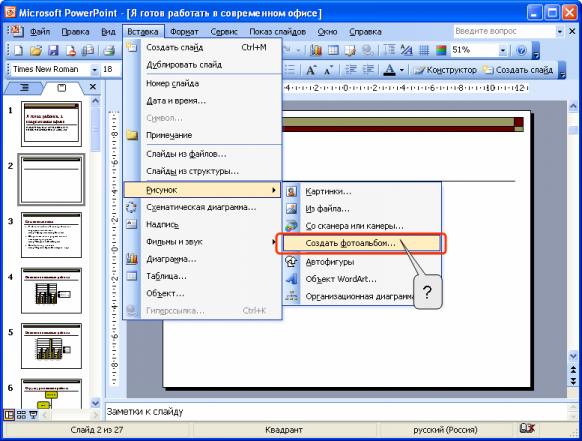Click the Bulleted list toolbar icon
The width and height of the screenshot is (582, 441).
tap(290, 69)
